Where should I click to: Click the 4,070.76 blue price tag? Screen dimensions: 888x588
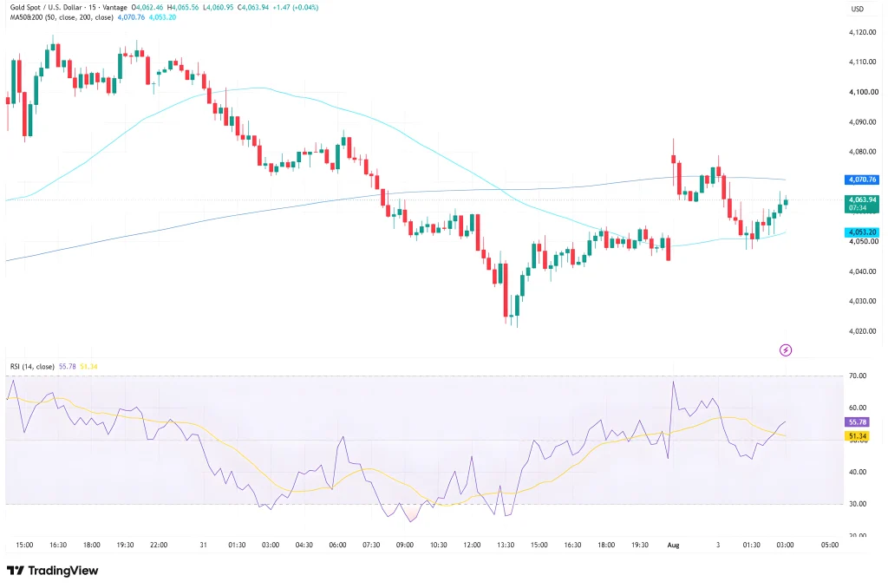coord(862,180)
